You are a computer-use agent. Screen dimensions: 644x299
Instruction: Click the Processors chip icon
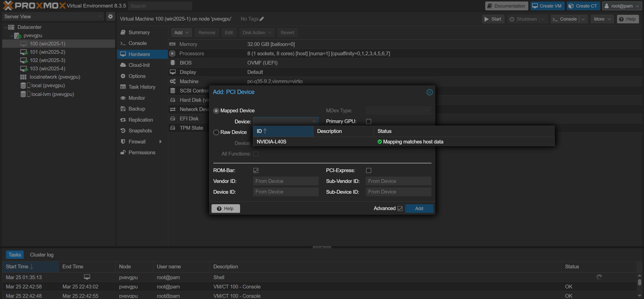click(172, 54)
